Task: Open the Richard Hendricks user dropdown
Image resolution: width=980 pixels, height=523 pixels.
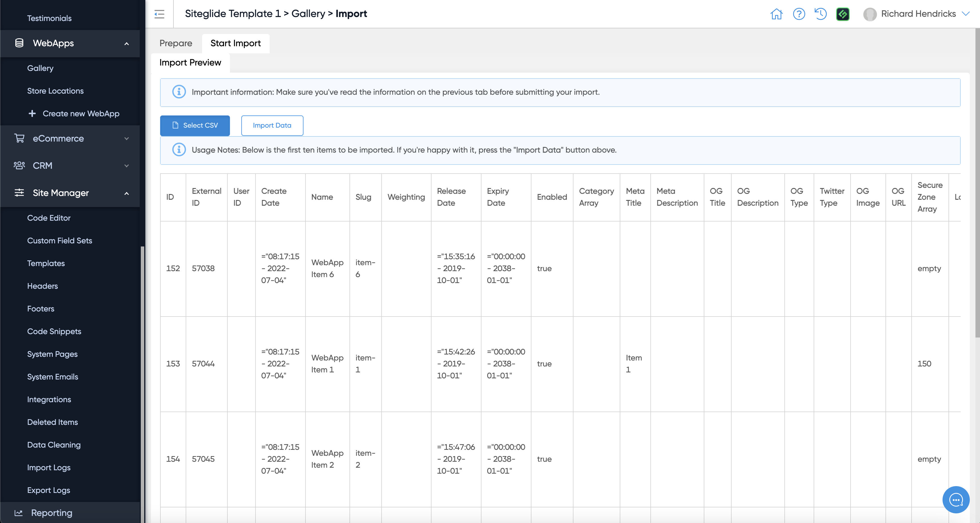Action: tap(966, 14)
